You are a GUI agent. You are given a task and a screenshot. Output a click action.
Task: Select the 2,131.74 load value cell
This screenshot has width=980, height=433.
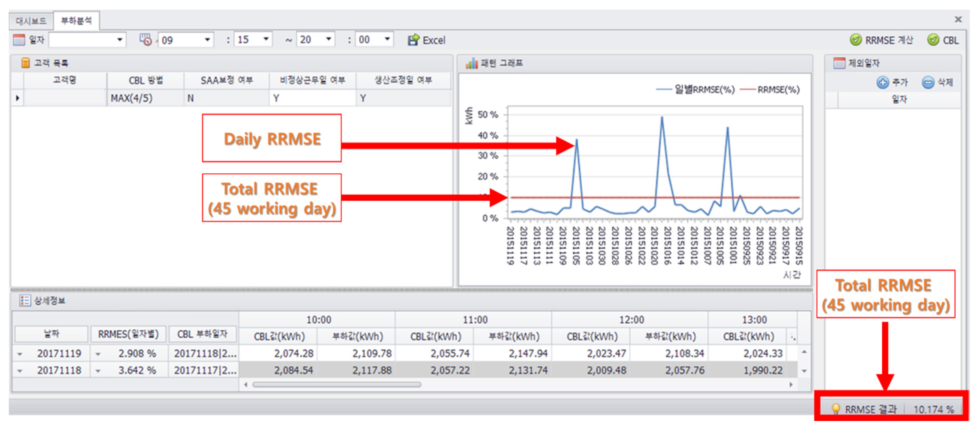pyautogui.click(x=512, y=370)
